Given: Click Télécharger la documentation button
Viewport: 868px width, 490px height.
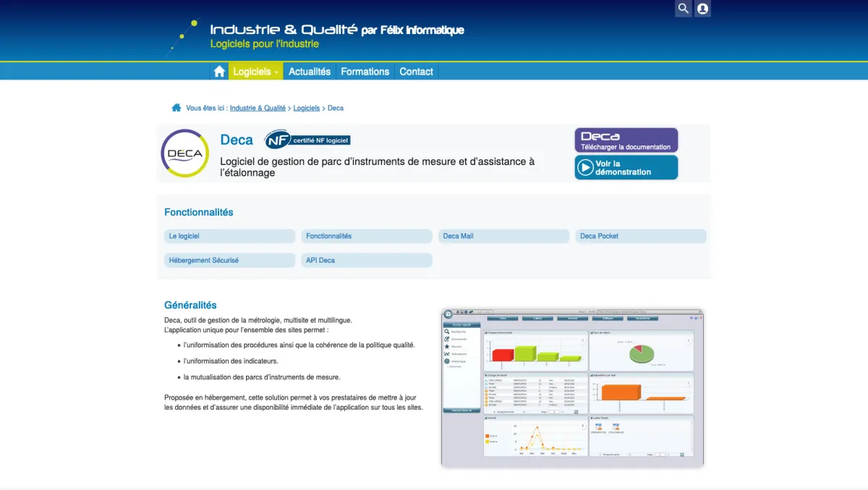Looking at the screenshot, I should [x=626, y=140].
